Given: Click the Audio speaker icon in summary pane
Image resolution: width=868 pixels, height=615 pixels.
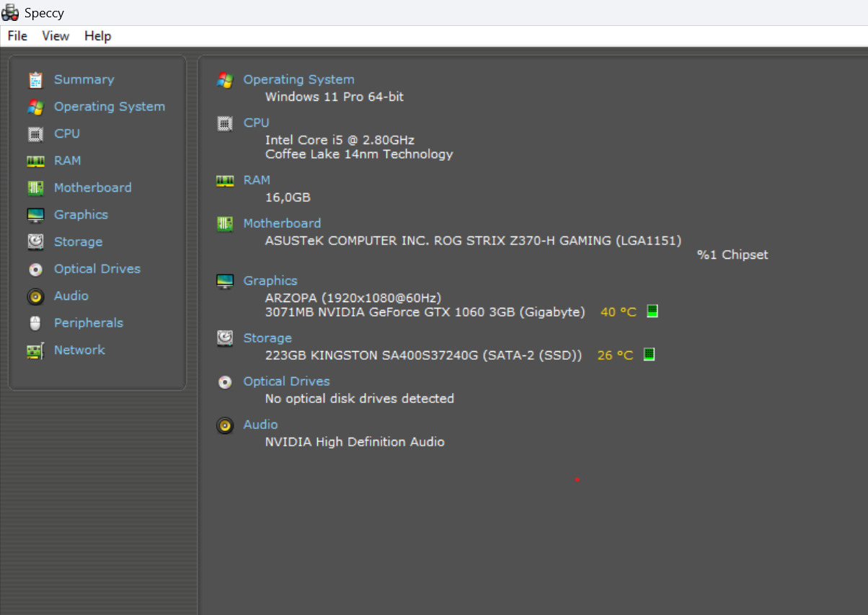Looking at the screenshot, I should 225,425.
